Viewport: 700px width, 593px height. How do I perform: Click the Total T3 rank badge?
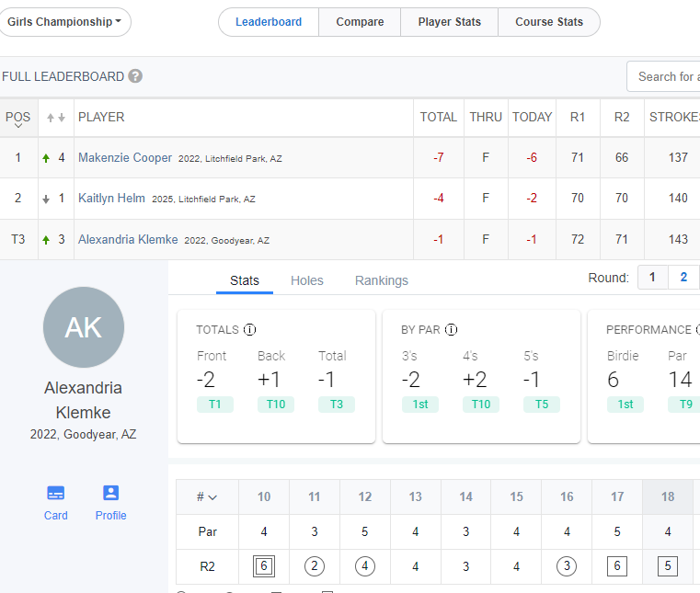pyautogui.click(x=336, y=405)
